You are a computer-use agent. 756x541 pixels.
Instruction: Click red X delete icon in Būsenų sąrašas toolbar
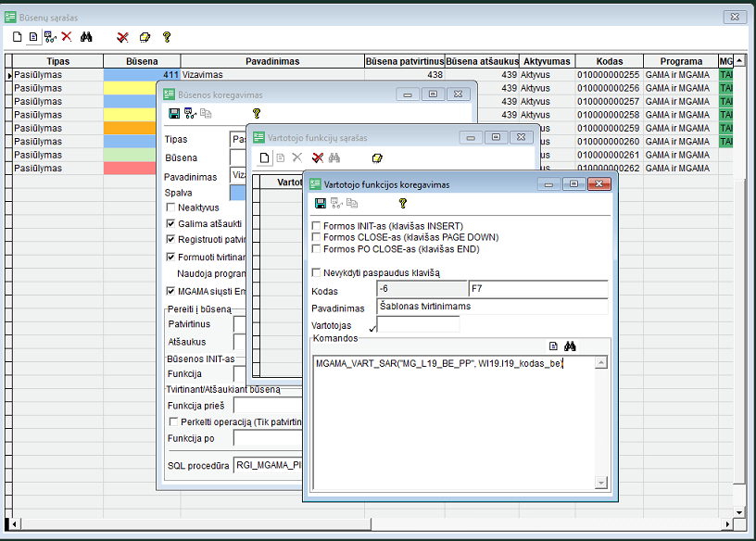(x=67, y=37)
